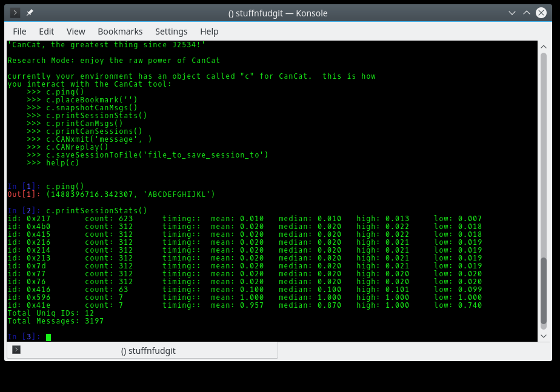Close the Konsole window
560x392 pixels.
click(x=541, y=13)
